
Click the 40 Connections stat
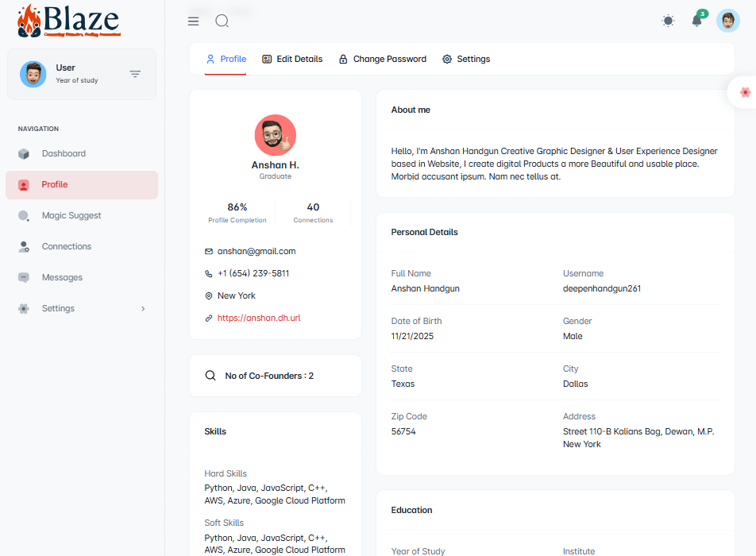[x=313, y=213]
